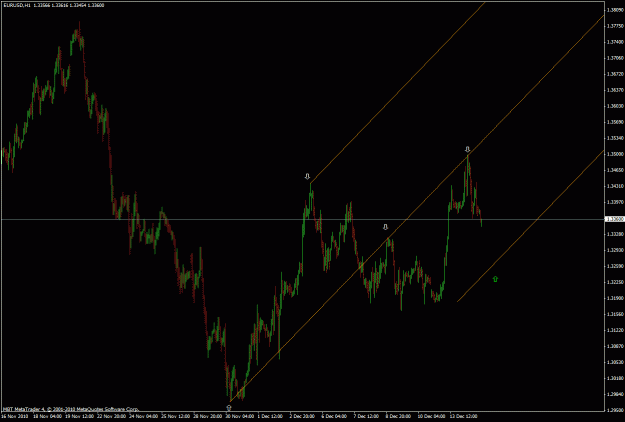
Task: Click the 7 Dec 12:00 time label
Action: (366, 416)
